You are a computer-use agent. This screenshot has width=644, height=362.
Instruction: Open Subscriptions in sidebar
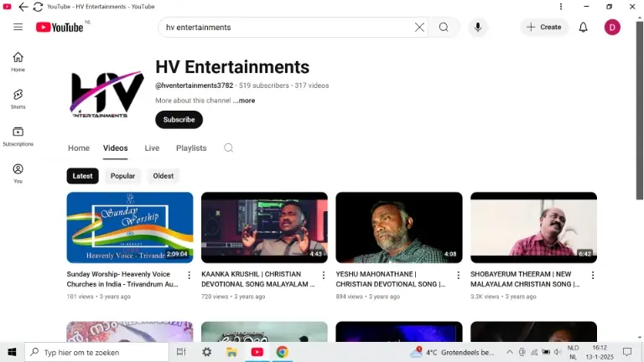point(18,137)
